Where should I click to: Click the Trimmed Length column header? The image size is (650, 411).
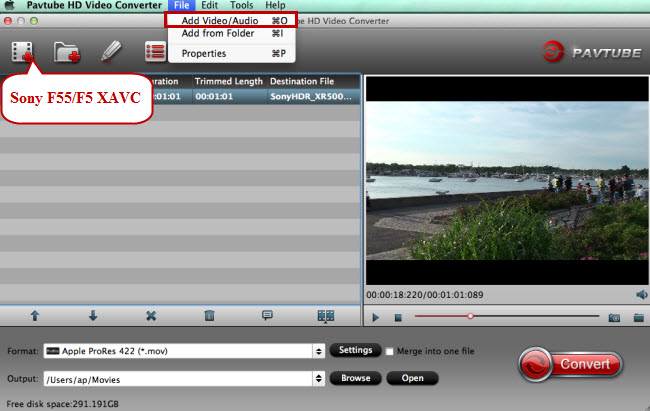click(228, 81)
